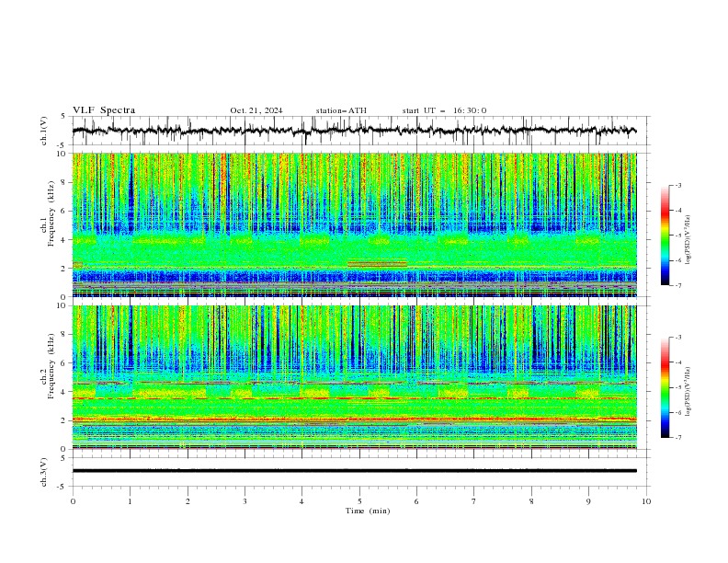Click time axis tick label "1"

click(130, 501)
